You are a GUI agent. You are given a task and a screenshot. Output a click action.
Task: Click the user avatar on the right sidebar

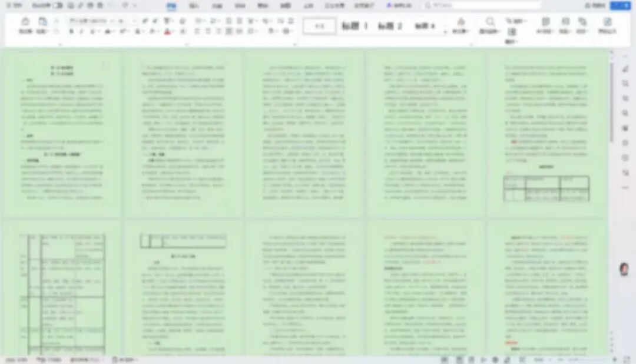tap(624, 269)
